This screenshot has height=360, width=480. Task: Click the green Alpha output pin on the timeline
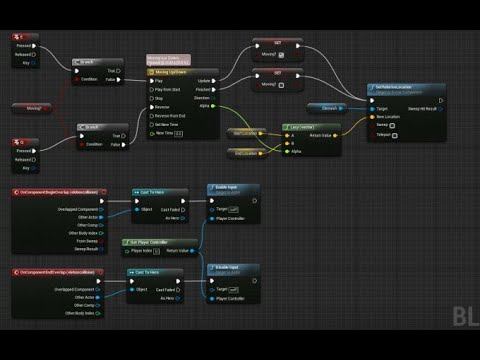point(213,106)
